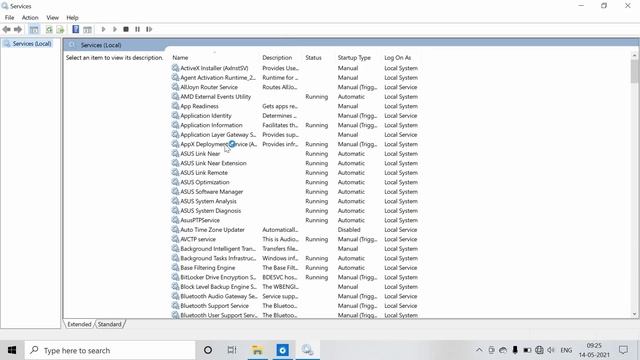Image resolution: width=640 pixels, height=360 pixels.
Task: Open the Windows Start menu
Action: coord(12,350)
